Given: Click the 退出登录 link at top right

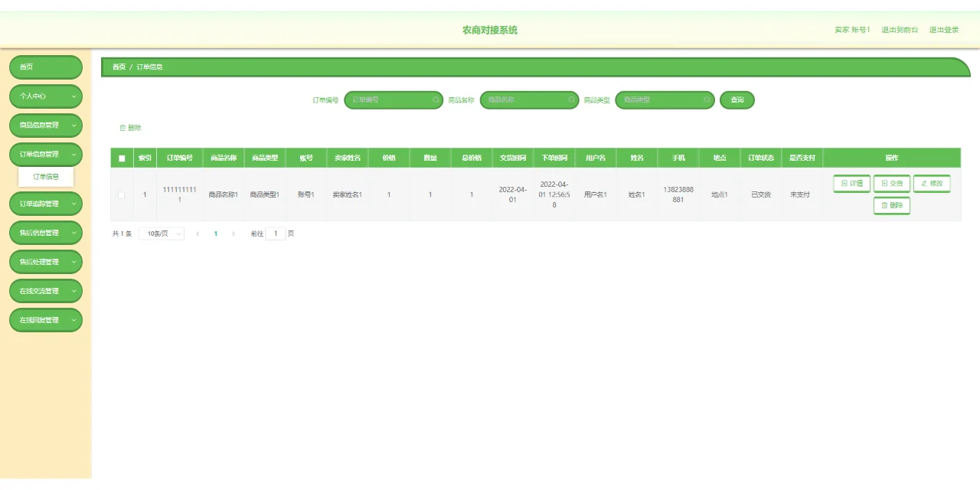Looking at the screenshot, I should click(x=944, y=29).
